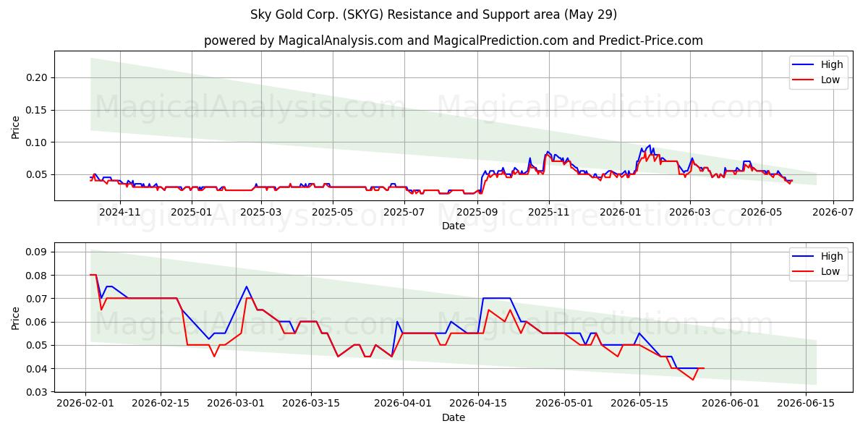Click the '2026-03' x-axis label
This screenshot has height=434, width=868.
689,212
